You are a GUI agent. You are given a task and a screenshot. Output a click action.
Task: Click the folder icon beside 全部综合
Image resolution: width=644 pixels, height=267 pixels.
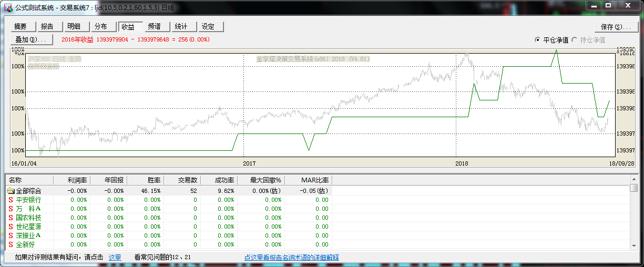click(11, 191)
